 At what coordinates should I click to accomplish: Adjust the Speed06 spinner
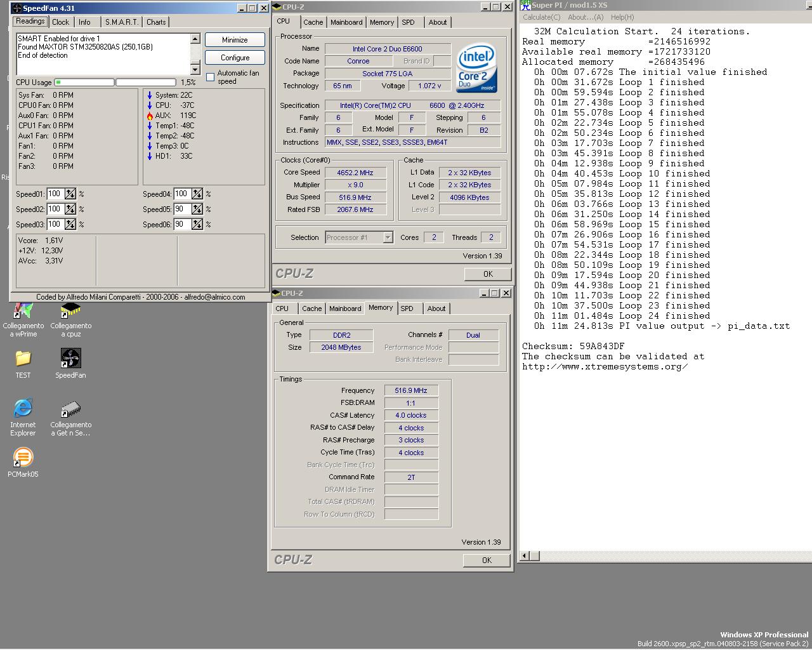coord(197,224)
